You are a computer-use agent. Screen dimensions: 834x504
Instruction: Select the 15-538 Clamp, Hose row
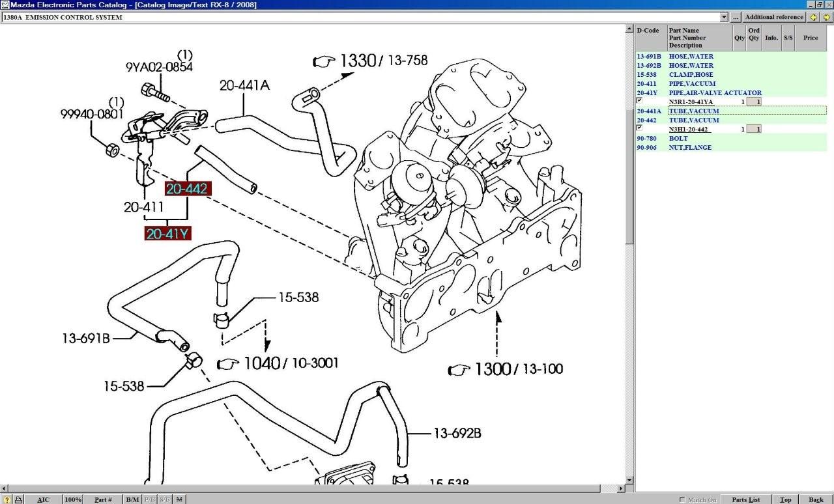pyautogui.click(x=691, y=75)
